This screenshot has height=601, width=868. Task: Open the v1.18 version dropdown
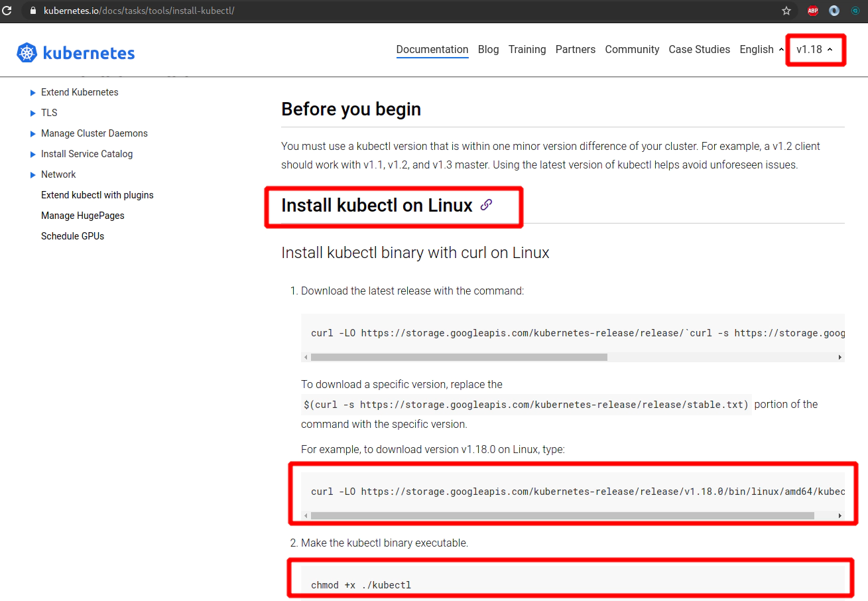pyautogui.click(x=814, y=50)
